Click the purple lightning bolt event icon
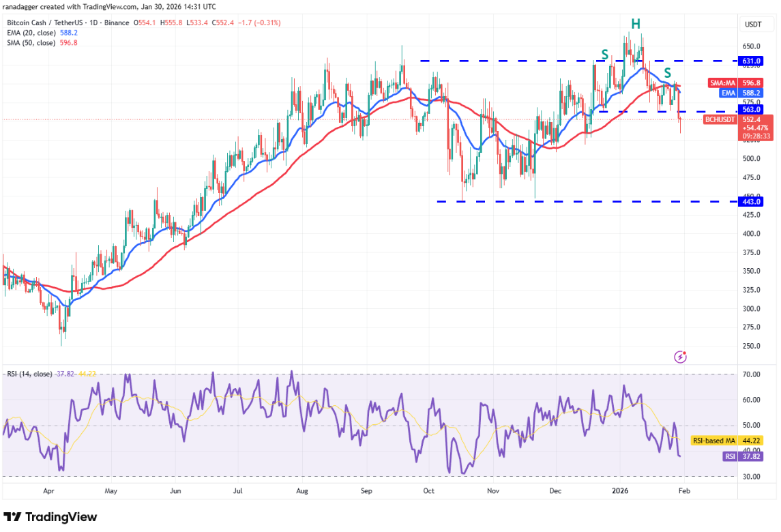Image resolution: width=781 pixels, height=532 pixels. [x=680, y=357]
